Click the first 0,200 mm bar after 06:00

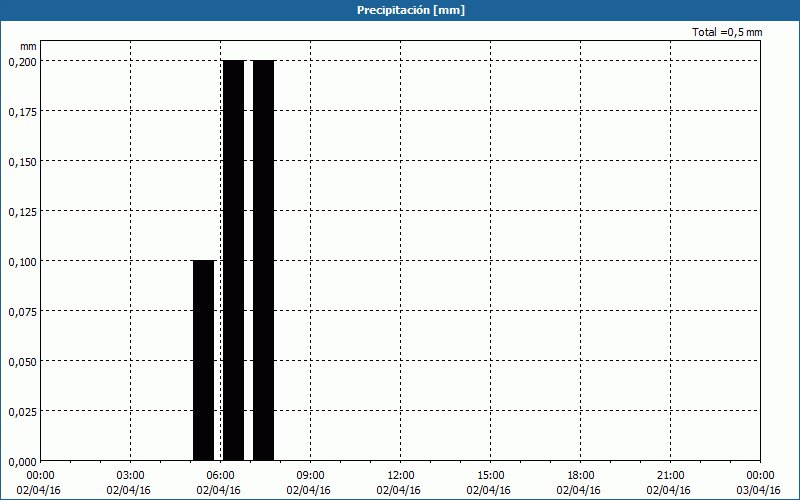[x=234, y=260]
